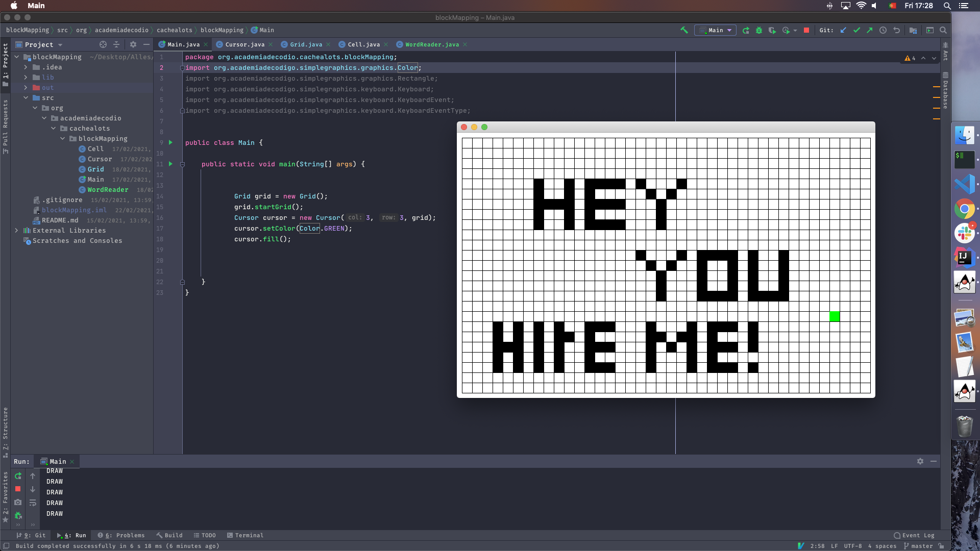This screenshot has width=980, height=551.
Task: Rerun Main from the Run panel icon
Action: (x=18, y=476)
